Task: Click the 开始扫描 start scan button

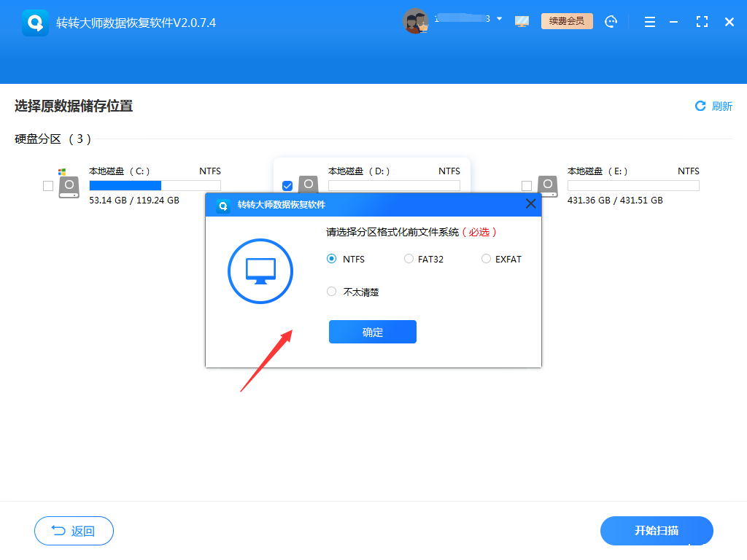Action: (x=656, y=531)
